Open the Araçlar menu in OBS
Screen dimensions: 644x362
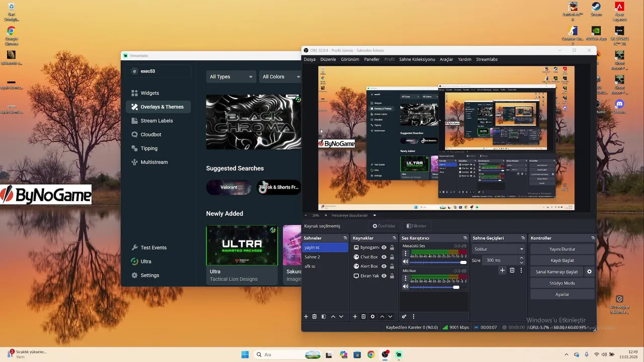[x=446, y=59]
